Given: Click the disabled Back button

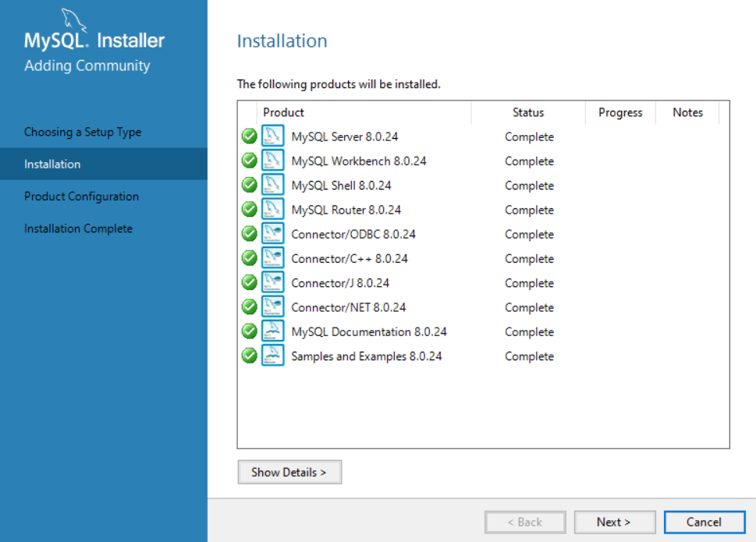Looking at the screenshot, I should coord(525,523).
